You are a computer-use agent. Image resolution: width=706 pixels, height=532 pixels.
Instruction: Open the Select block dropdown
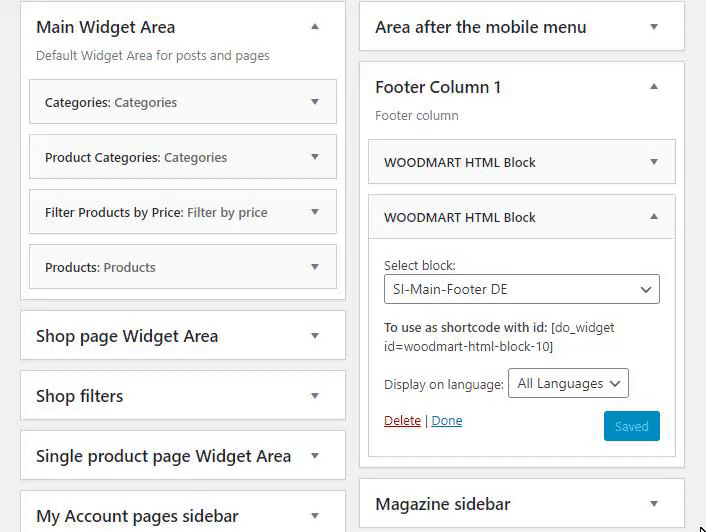click(x=521, y=290)
